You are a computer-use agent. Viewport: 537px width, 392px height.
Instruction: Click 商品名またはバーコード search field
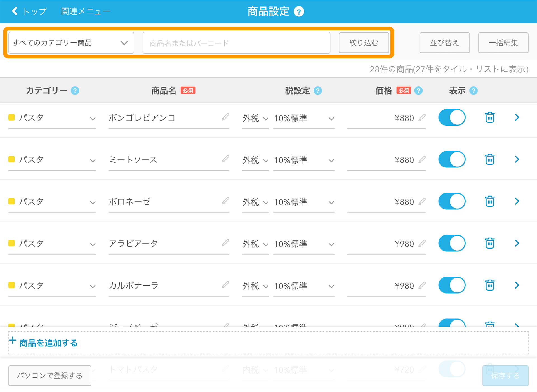click(236, 43)
